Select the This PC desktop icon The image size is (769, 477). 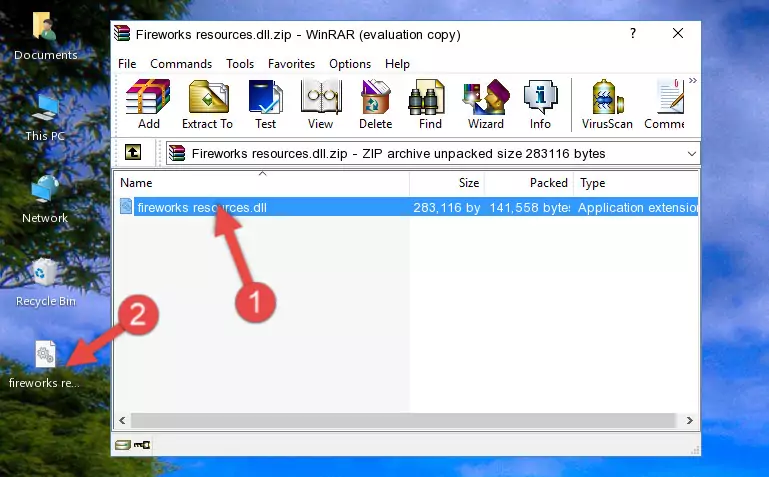pos(45,118)
